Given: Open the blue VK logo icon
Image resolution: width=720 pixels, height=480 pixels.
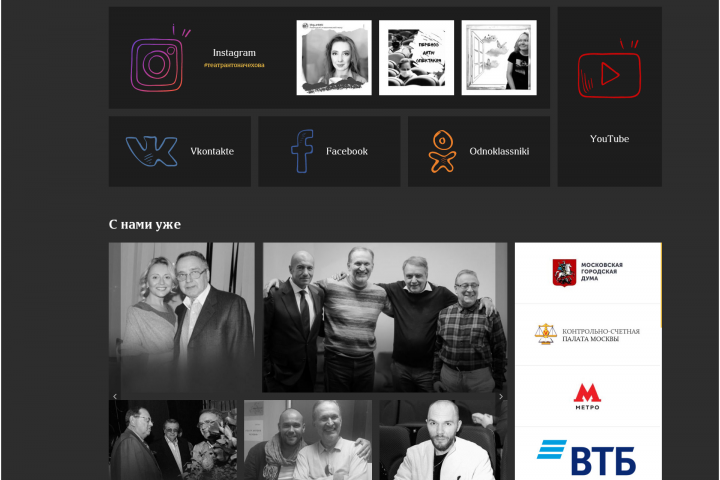Looking at the screenshot, I should point(152,151).
